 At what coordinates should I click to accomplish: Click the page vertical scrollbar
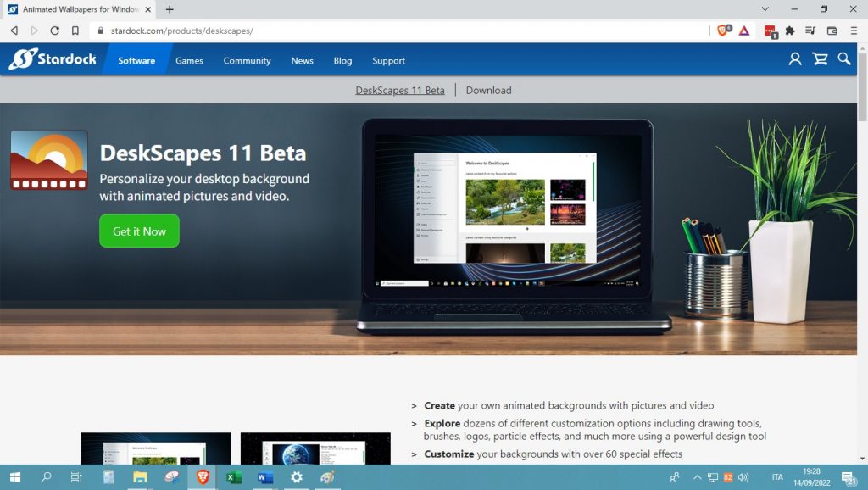point(862,254)
